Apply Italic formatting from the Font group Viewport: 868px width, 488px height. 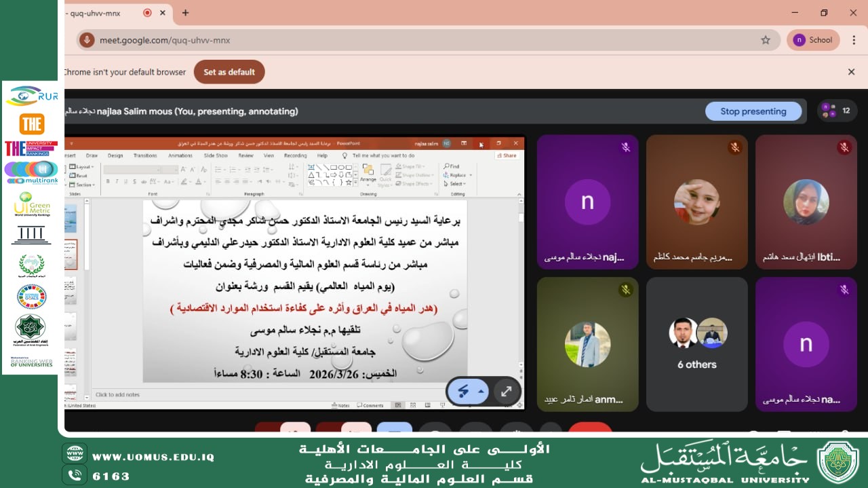(x=117, y=181)
